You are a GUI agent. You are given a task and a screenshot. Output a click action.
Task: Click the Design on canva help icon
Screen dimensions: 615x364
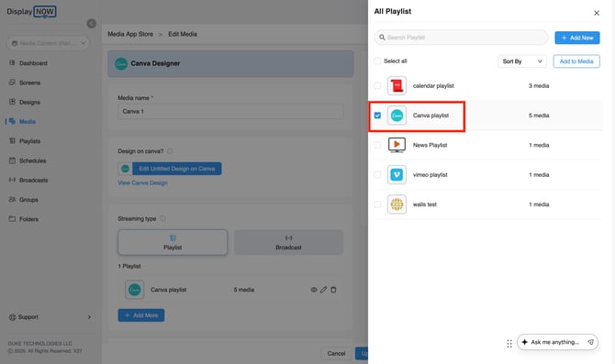tap(170, 151)
